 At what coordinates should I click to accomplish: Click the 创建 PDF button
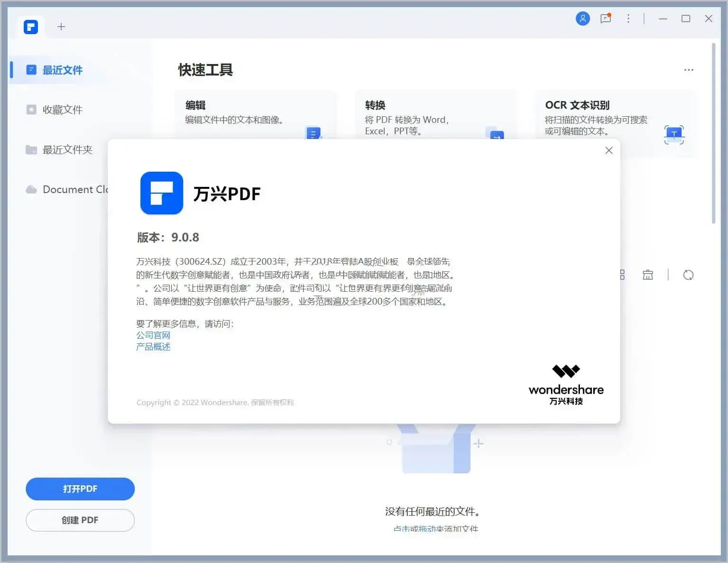(80, 520)
